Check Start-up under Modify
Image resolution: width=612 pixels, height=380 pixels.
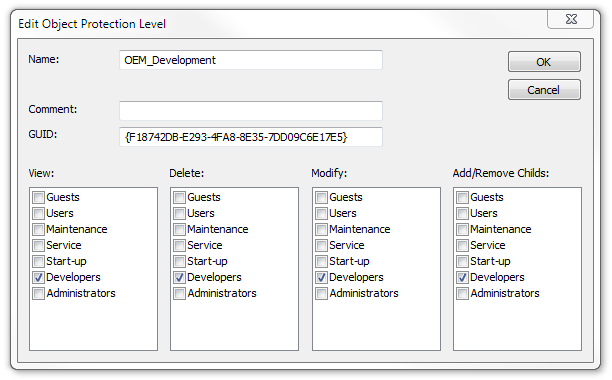tap(321, 261)
